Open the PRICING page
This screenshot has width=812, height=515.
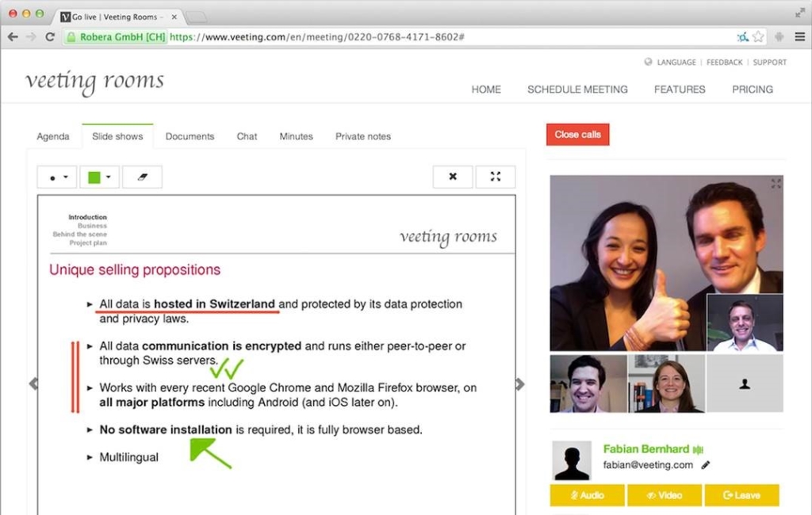[753, 90]
